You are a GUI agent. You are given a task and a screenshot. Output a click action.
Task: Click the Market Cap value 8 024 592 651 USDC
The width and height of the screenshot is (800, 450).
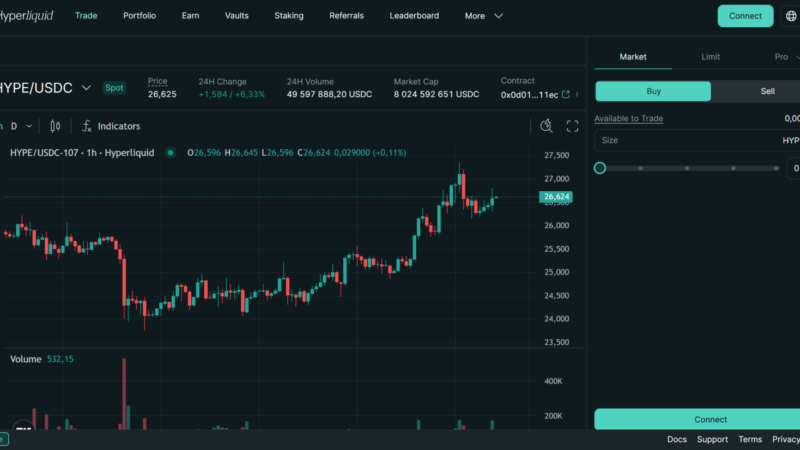pyautogui.click(x=436, y=94)
